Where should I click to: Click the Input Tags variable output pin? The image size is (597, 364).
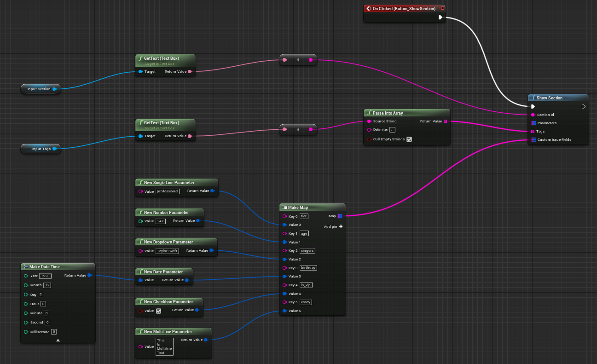point(54,149)
